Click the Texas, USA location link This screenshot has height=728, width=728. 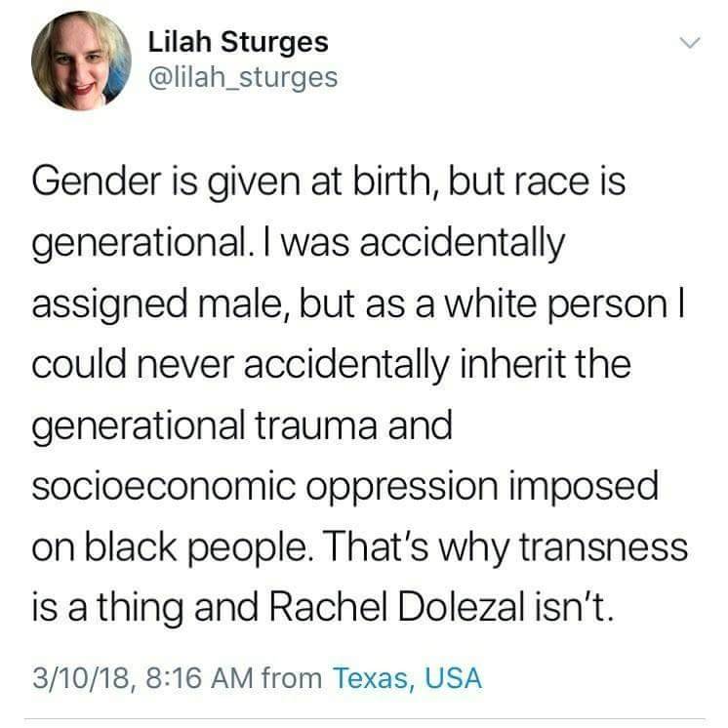click(407, 678)
